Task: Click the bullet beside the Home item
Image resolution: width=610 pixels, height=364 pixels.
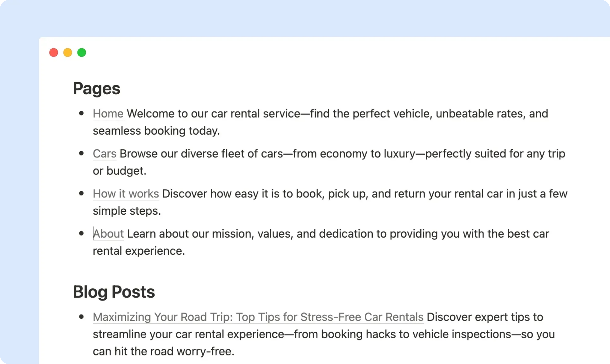Action: click(81, 113)
